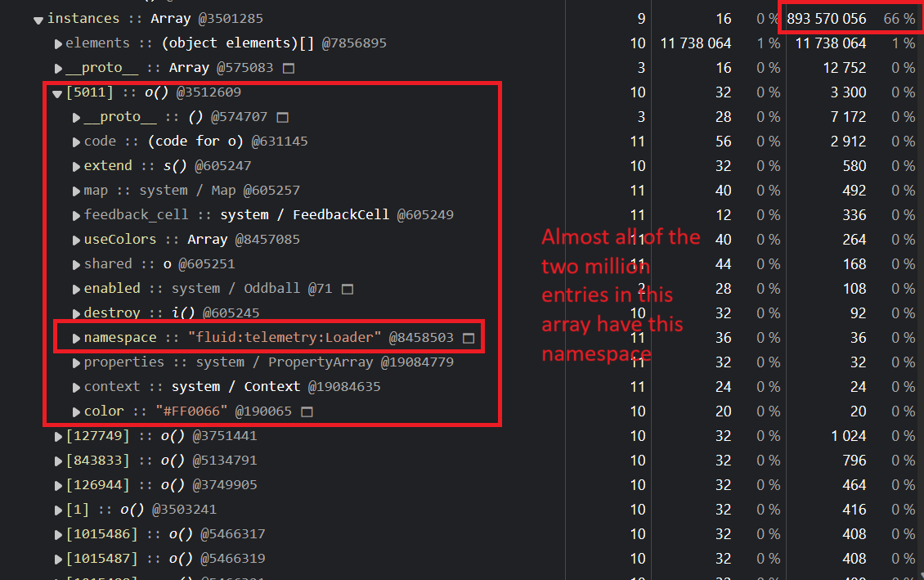The image size is (924, 580).
Task: Expand the useColors Array @8457085
Action: pos(75,239)
